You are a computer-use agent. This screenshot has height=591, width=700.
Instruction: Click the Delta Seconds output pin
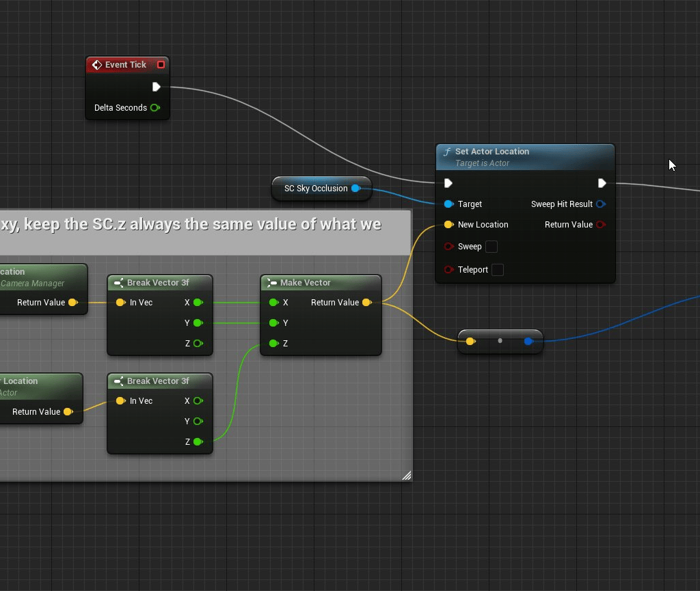[155, 107]
